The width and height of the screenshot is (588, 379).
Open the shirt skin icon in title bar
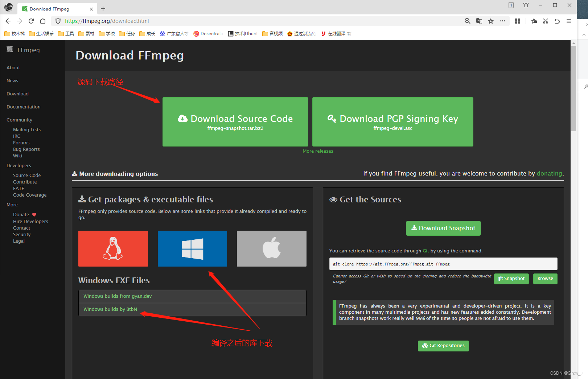(526, 5)
